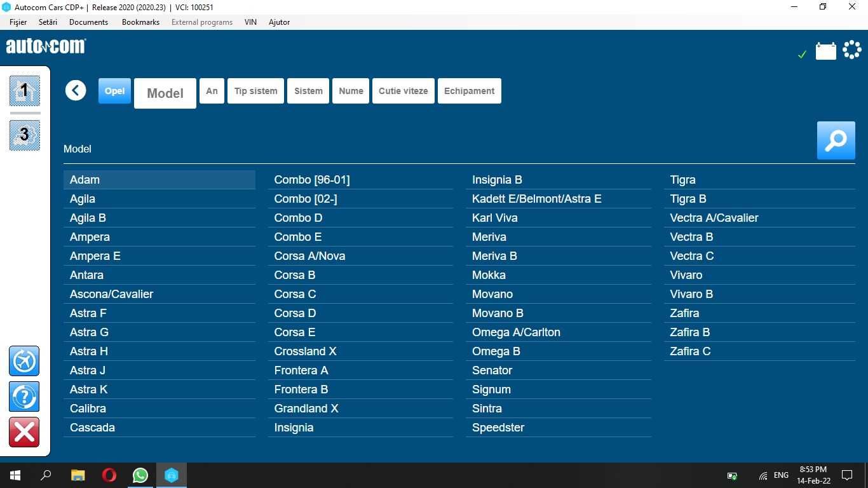Open the Ajutor menu
868x488 pixels.
[x=279, y=22]
